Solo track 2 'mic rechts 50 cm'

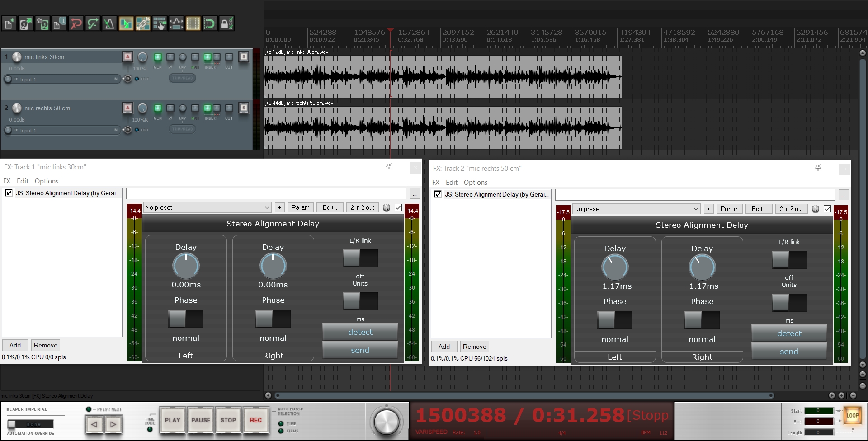(244, 108)
